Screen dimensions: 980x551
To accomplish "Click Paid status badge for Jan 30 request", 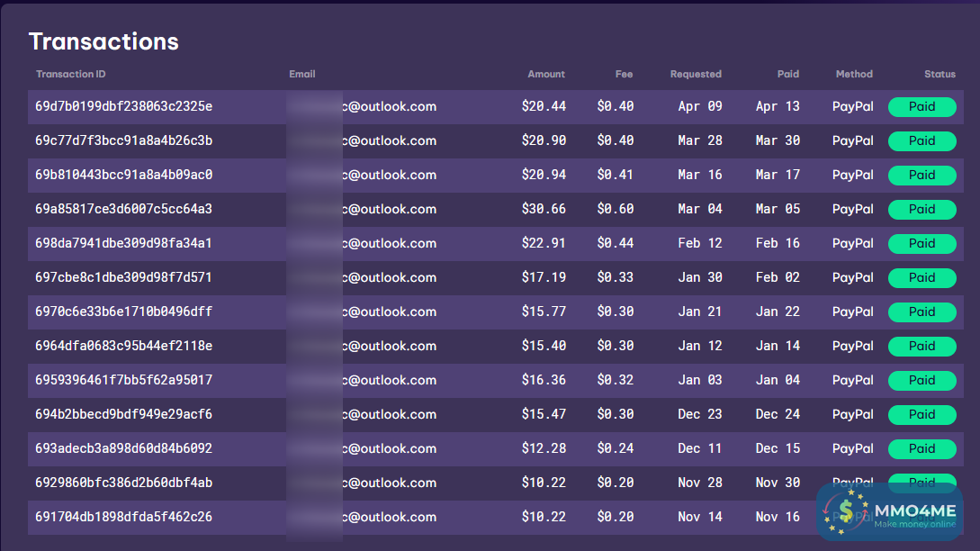I will pos(922,277).
